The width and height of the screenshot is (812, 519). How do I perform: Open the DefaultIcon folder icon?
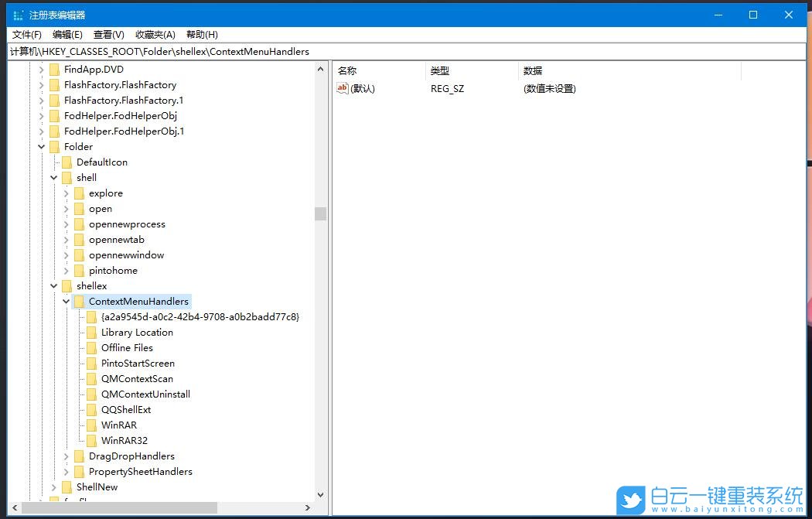(x=66, y=162)
